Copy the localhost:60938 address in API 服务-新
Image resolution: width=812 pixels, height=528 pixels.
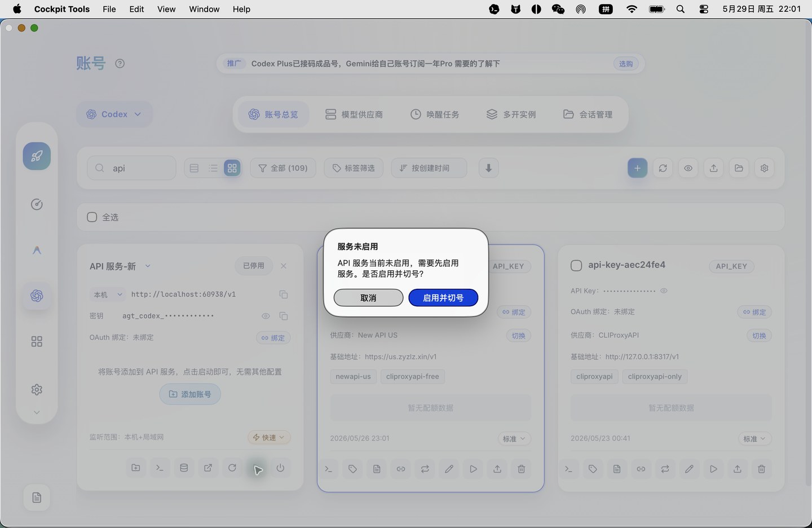[x=284, y=294]
